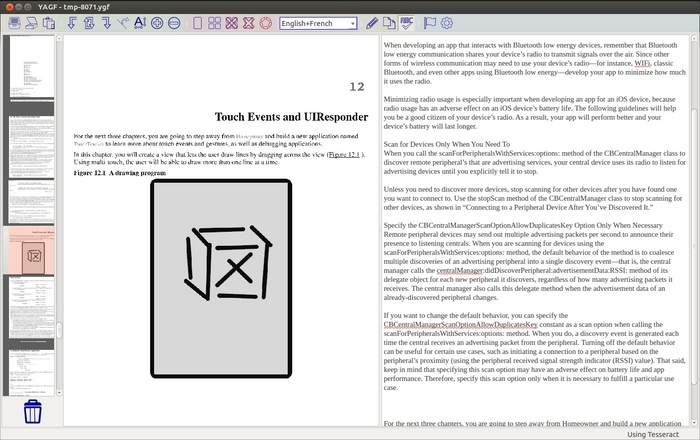Open the English+French language dropdown

pyautogui.click(x=318, y=23)
